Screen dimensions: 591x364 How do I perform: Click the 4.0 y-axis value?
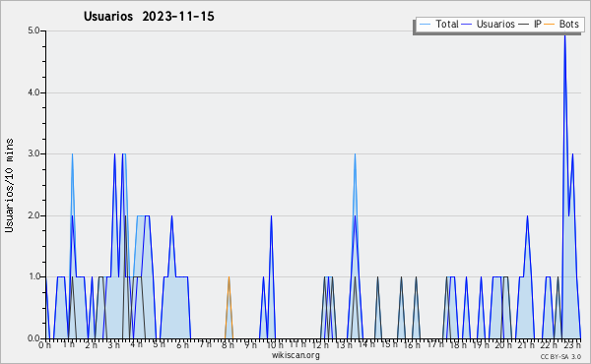[33, 92]
